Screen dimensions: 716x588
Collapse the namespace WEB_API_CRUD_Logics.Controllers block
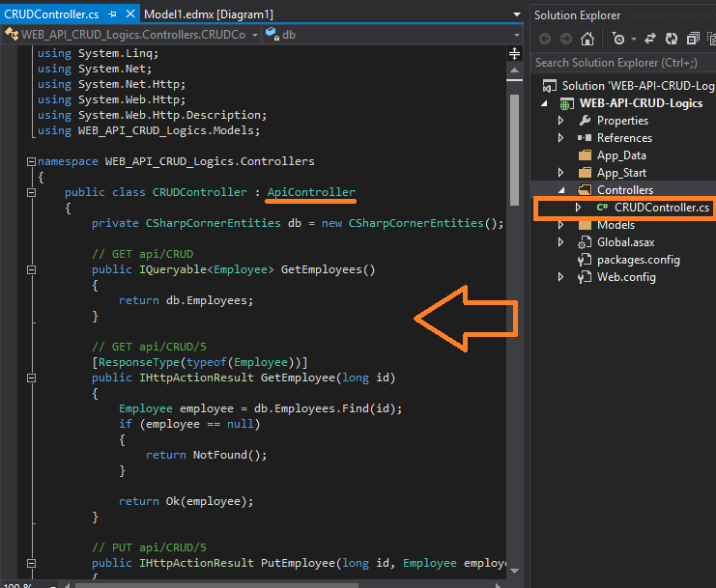[31, 162]
